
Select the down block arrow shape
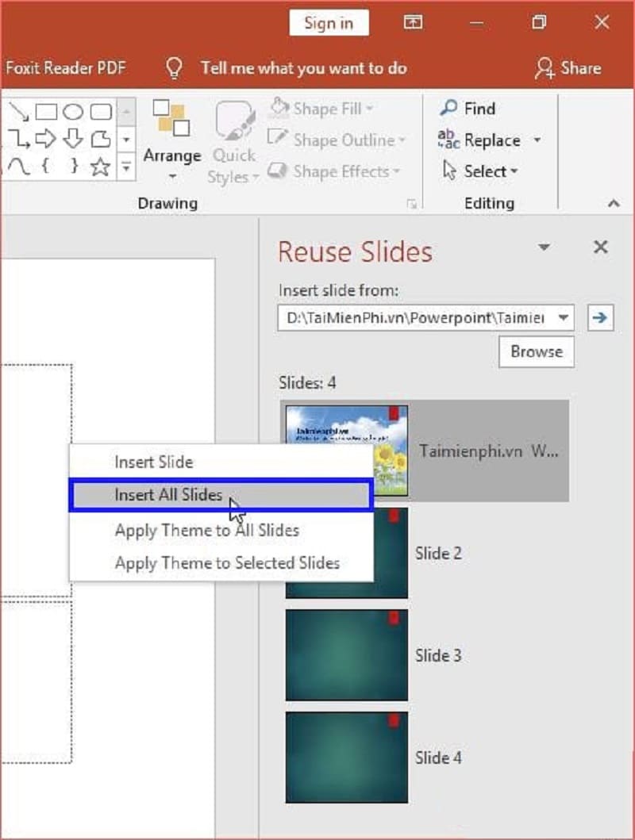[73, 139]
